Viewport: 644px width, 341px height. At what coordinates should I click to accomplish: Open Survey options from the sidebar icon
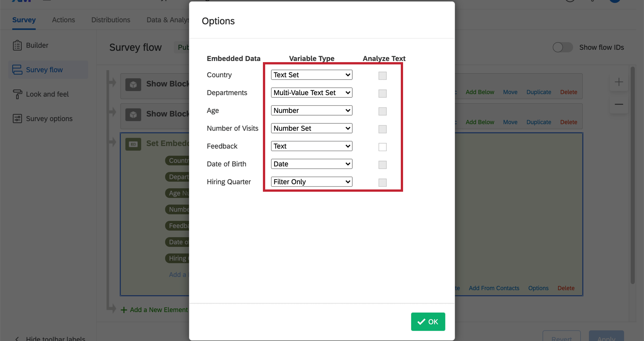tap(17, 118)
